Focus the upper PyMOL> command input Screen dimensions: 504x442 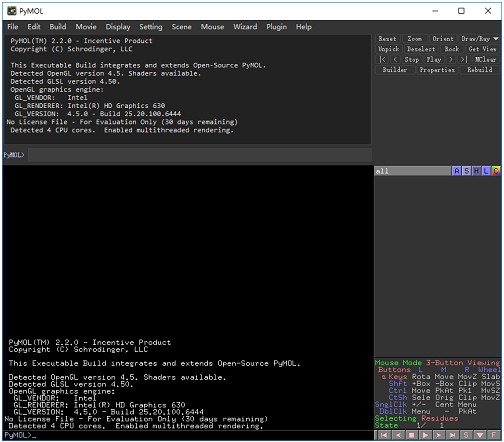click(200, 155)
